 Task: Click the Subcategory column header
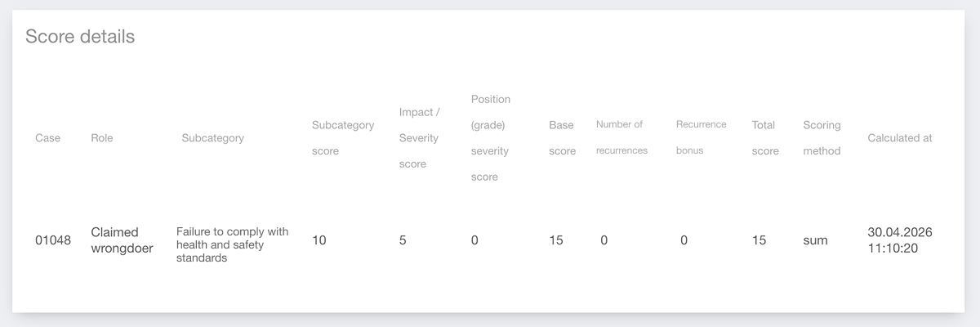click(212, 138)
